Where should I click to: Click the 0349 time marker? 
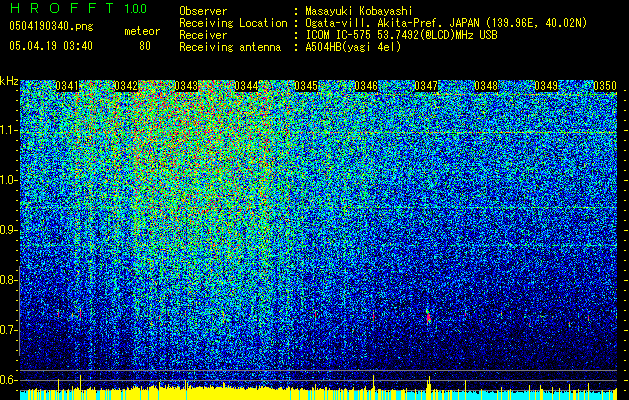pyautogui.click(x=546, y=86)
